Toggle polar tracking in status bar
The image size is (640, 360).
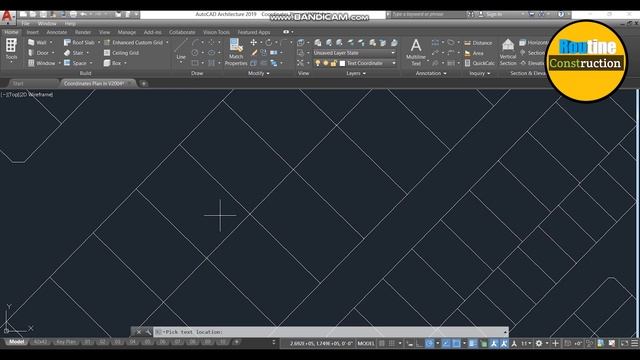point(429,343)
